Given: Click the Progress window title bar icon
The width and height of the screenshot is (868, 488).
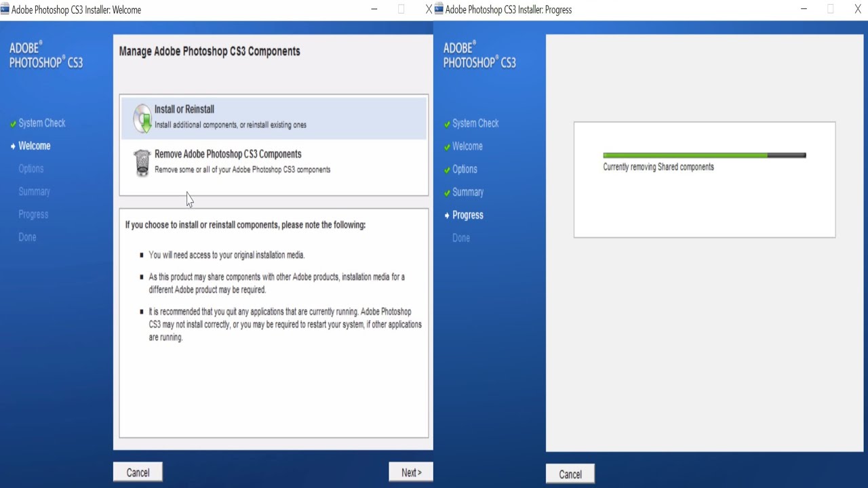Looking at the screenshot, I should [x=439, y=9].
